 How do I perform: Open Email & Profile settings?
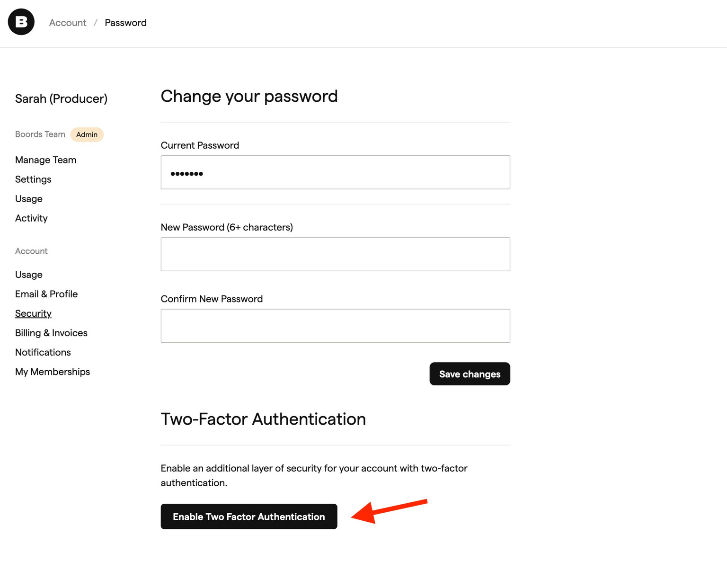46,294
